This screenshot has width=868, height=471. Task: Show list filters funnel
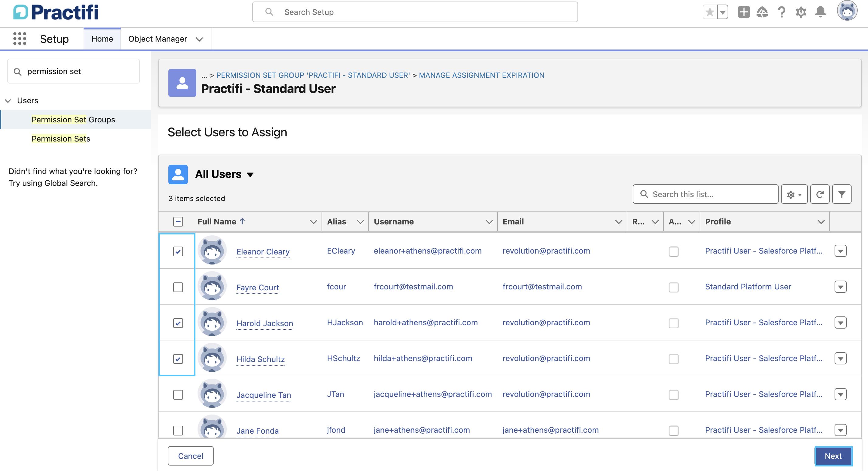coord(842,194)
